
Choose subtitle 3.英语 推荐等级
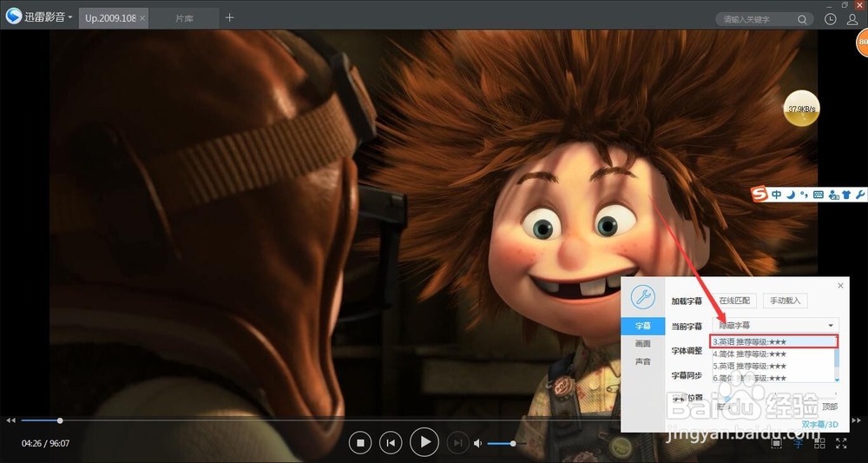point(775,341)
